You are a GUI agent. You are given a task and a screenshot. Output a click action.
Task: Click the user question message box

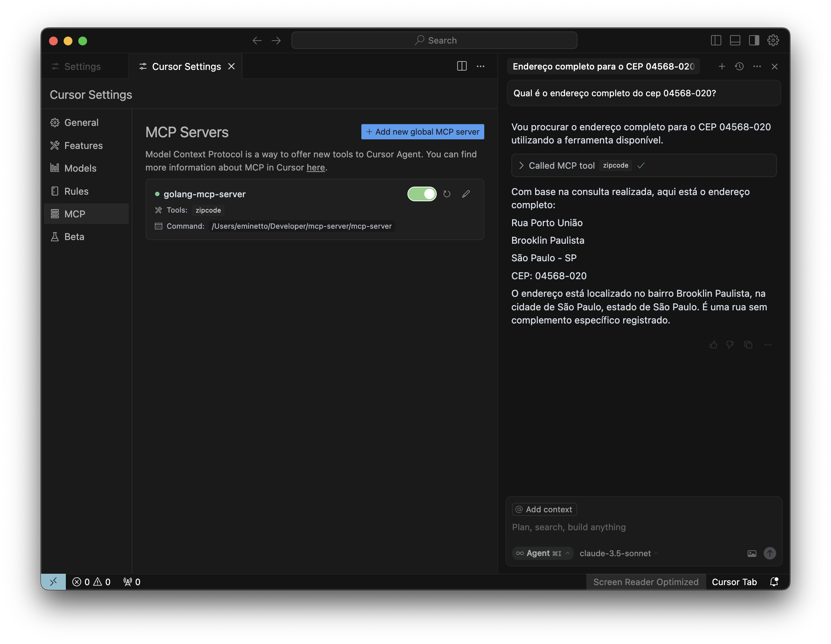click(644, 93)
